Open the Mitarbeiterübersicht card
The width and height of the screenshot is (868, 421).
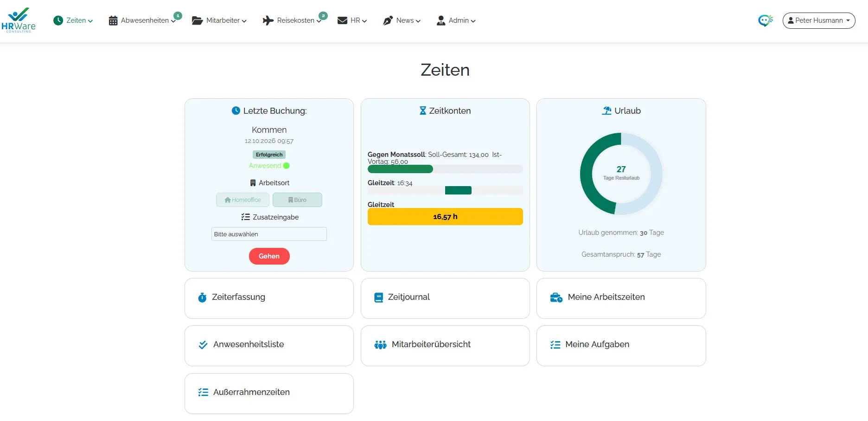pyautogui.click(x=445, y=346)
